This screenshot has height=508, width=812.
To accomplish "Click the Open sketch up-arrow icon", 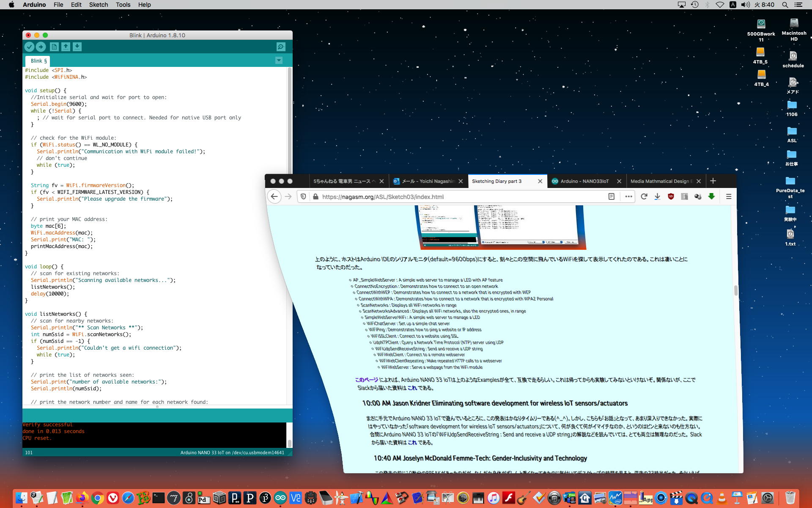I will [66, 47].
